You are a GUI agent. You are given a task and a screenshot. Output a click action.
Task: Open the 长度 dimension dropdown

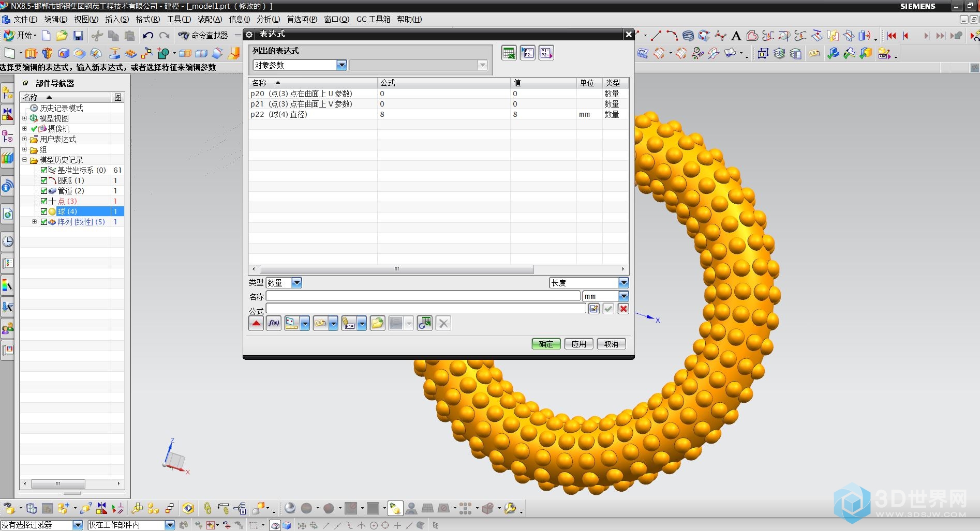click(x=623, y=283)
